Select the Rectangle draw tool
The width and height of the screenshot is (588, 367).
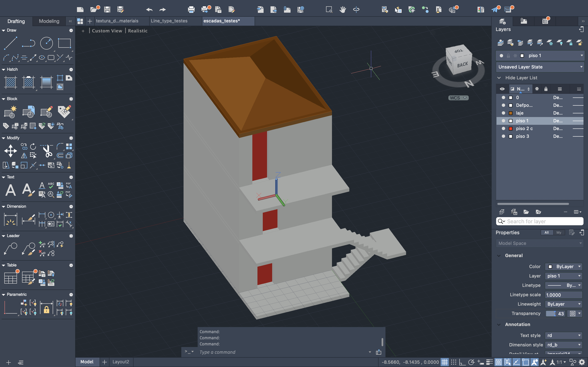click(64, 44)
